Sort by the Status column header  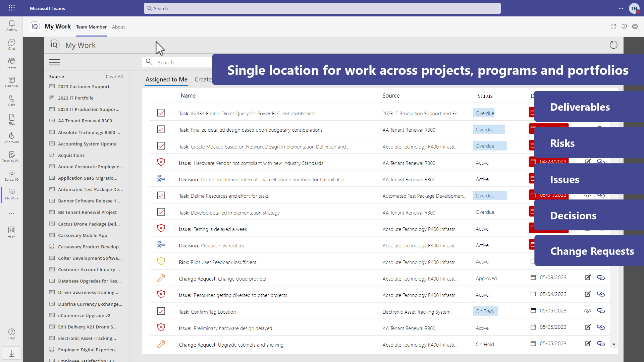(x=485, y=96)
